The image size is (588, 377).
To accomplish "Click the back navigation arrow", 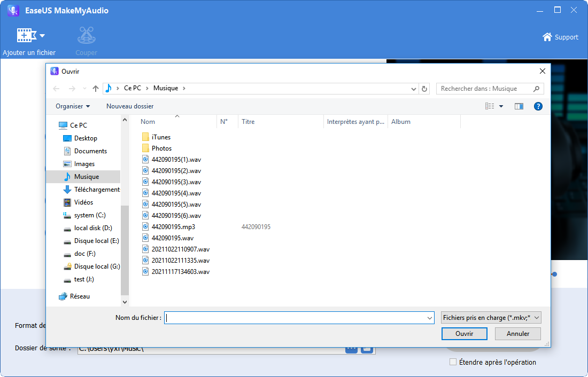I will point(56,89).
